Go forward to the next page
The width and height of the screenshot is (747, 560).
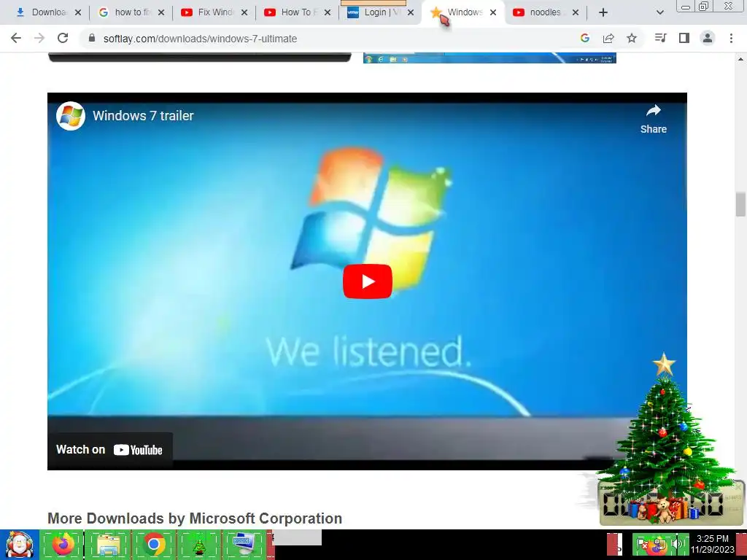pos(39,39)
